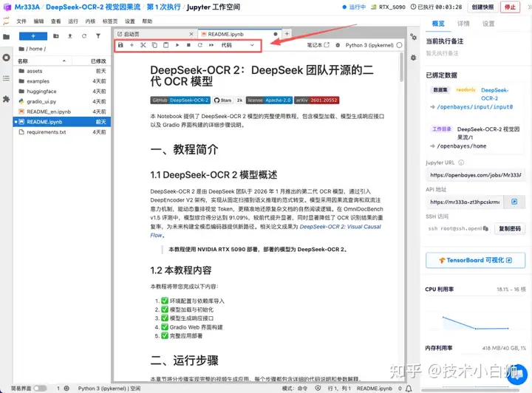Viewport: 532px width, 393px height.
Task: Sort files by 名称 column header
Action: click(x=41, y=61)
